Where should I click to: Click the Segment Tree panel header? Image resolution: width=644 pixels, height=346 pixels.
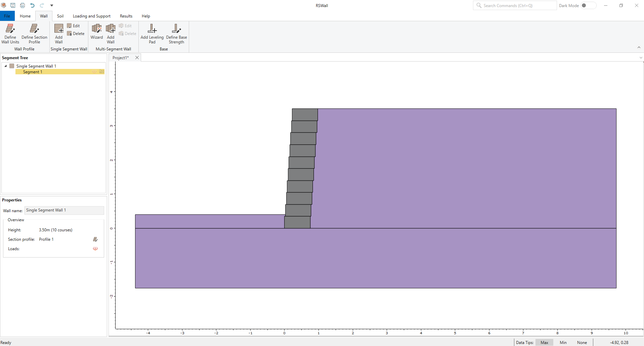pyautogui.click(x=15, y=58)
